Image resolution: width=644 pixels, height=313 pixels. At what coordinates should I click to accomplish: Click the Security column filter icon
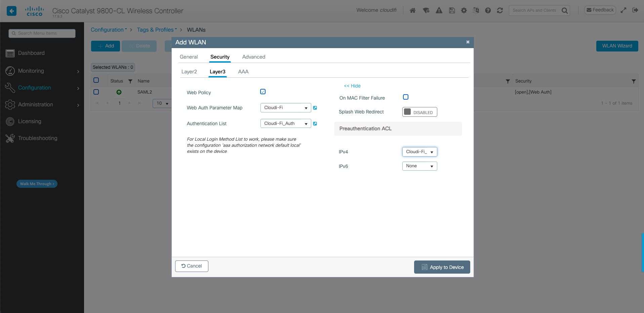pyautogui.click(x=634, y=81)
